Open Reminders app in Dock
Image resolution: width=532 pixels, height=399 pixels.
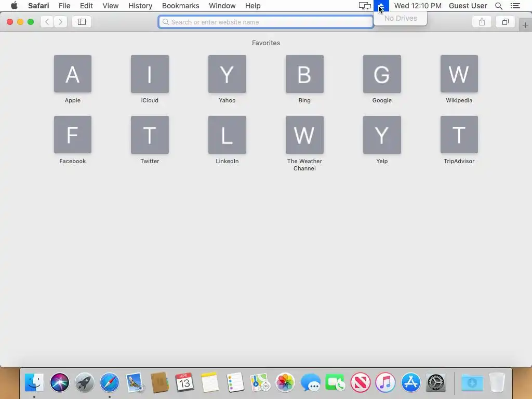click(x=235, y=382)
